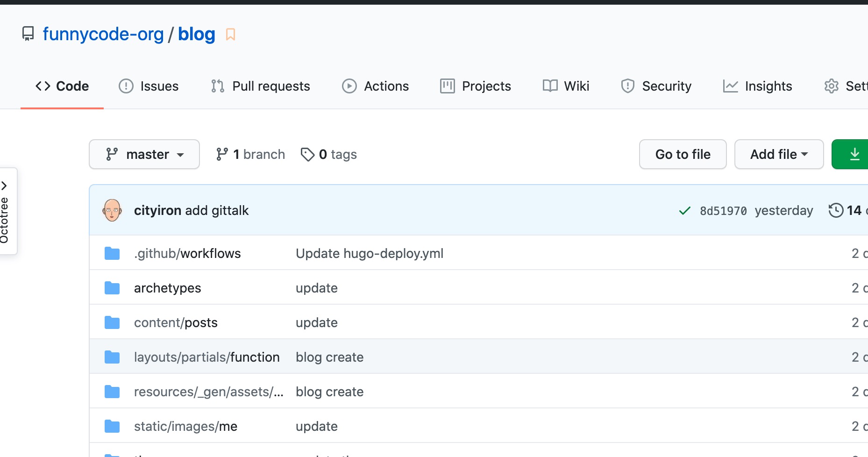This screenshot has width=868, height=457.
Task: Open the master branch dropdown
Action: [144, 154]
